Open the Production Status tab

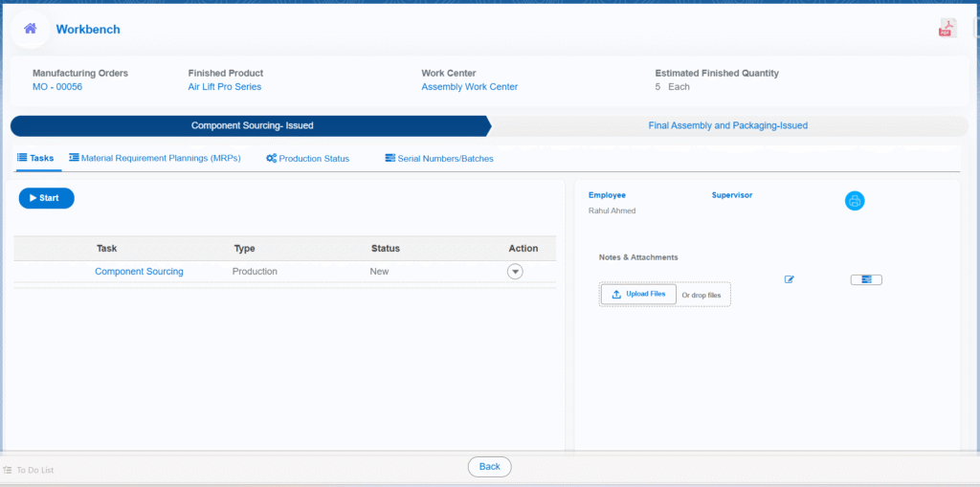307,159
